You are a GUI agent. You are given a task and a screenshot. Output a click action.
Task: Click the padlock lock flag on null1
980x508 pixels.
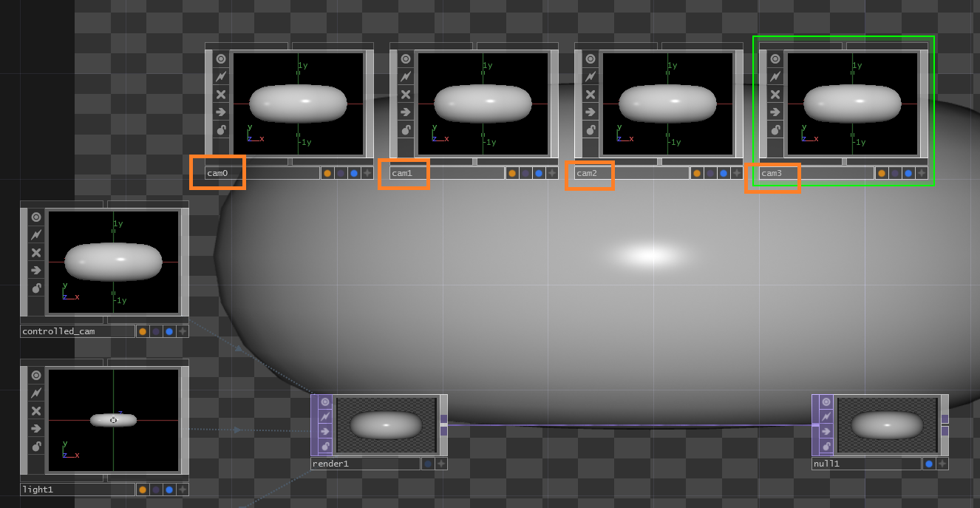coord(826,446)
